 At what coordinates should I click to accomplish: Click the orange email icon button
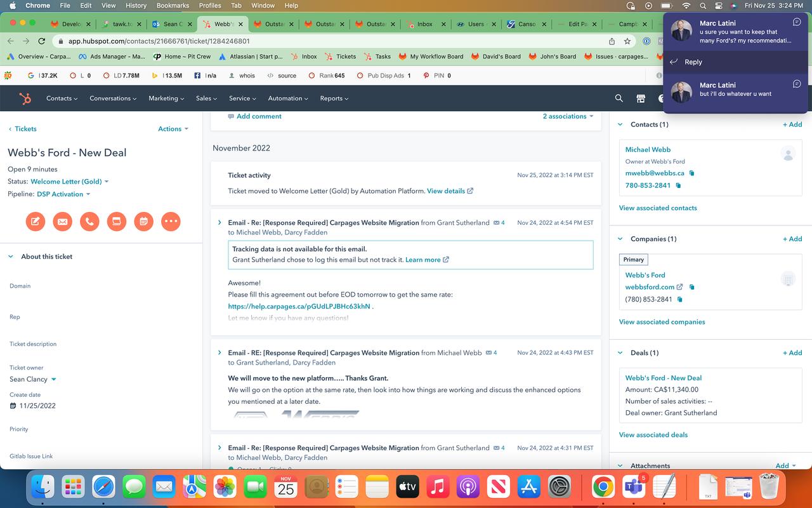click(x=62, y=222)
